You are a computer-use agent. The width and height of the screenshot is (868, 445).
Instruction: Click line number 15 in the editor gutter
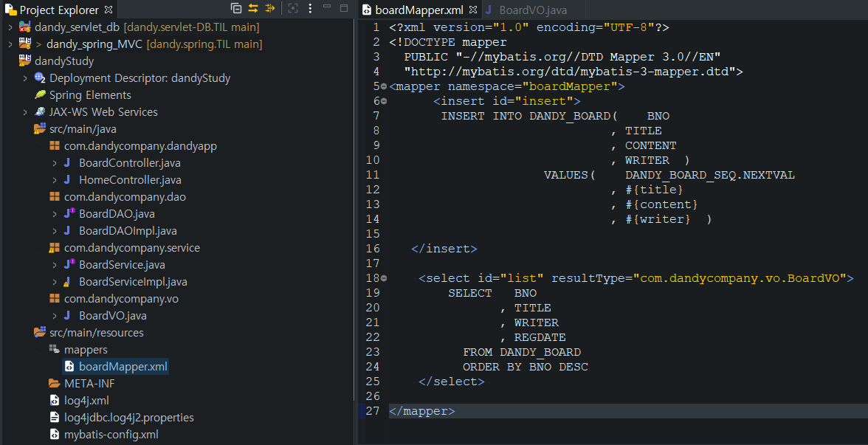click(373, 234)
